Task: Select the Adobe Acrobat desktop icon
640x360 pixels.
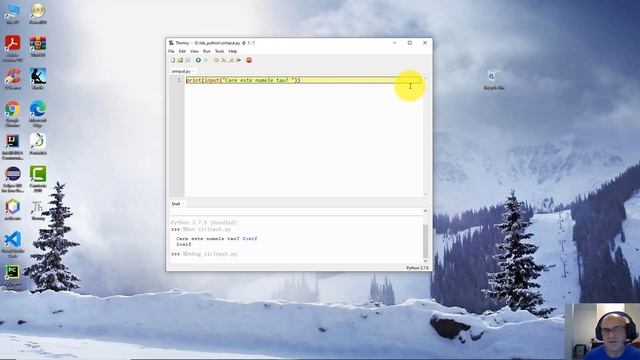Action: pos(13,48)
